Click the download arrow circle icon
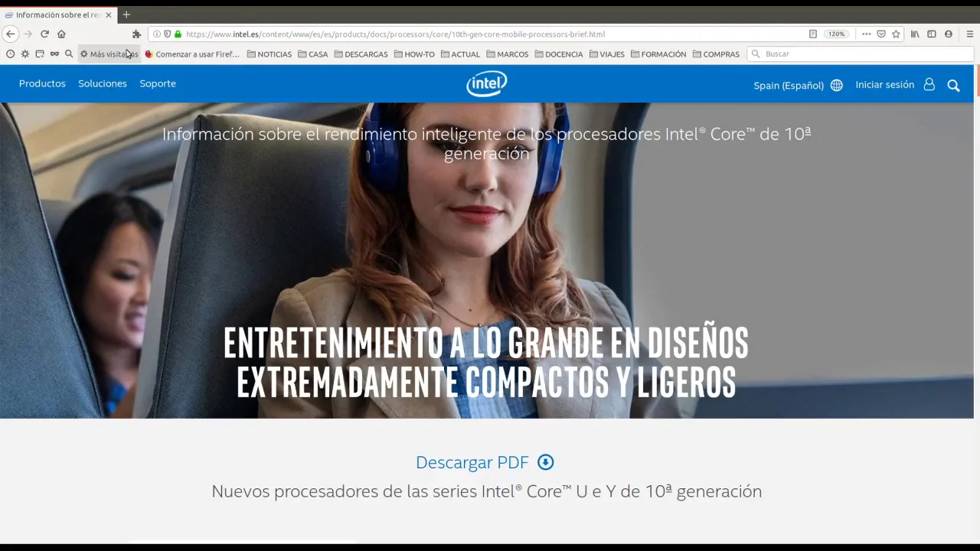This screenshot has height=551, width=980. tap(546, 462)
